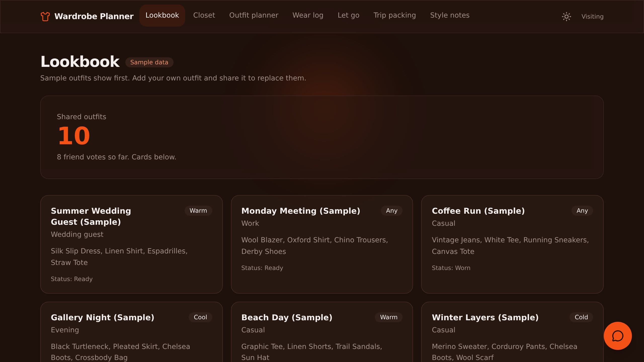Click the Sample data badge
The image size is (644, 362).
tap(149, 62)
